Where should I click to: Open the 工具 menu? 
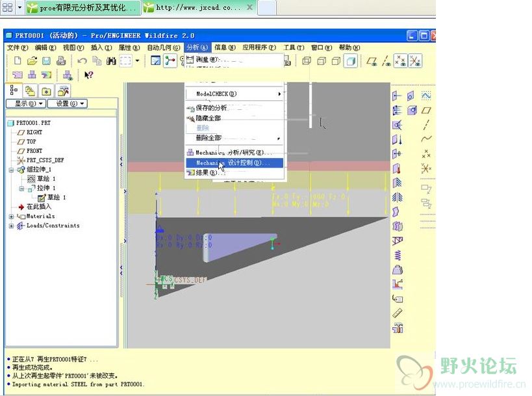[294, 47]
